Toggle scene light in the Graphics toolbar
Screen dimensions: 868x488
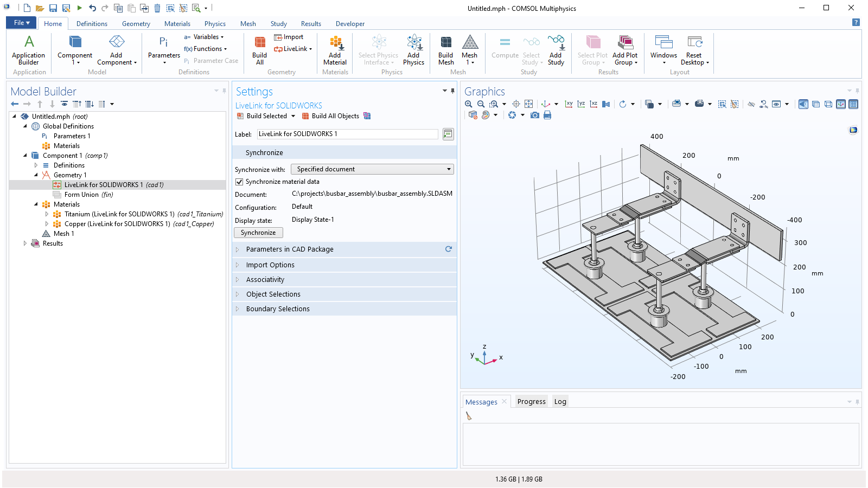(x=803, y=104)
